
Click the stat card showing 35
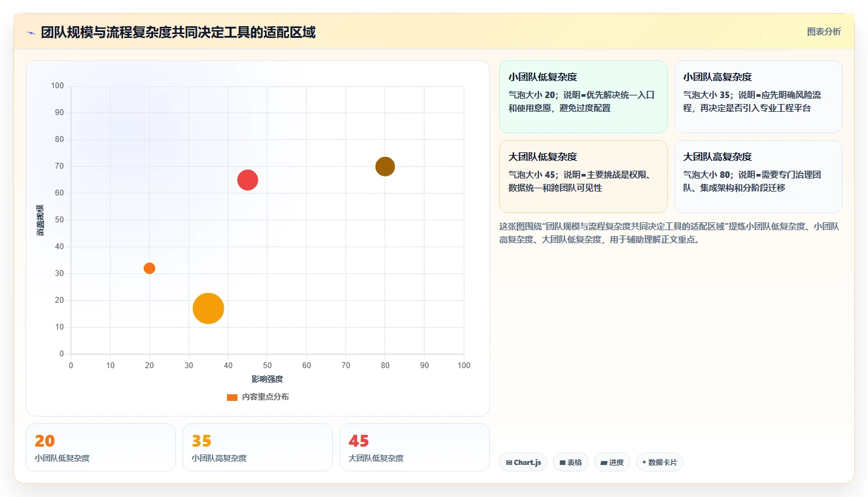[x=258, y=447]
